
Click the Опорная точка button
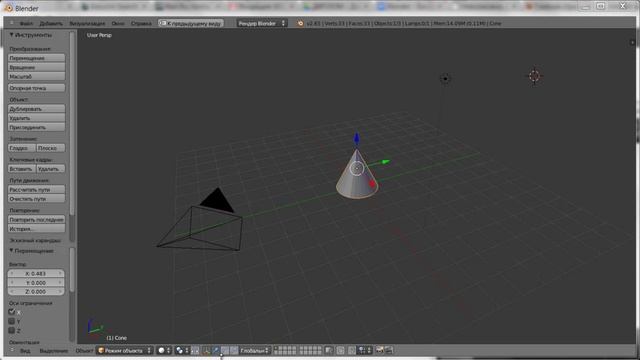[x=36, y=88]
